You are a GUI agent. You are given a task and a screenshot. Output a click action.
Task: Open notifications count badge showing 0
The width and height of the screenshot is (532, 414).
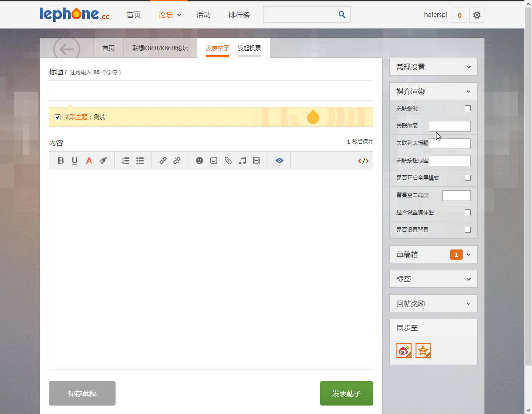click(460, 15)
